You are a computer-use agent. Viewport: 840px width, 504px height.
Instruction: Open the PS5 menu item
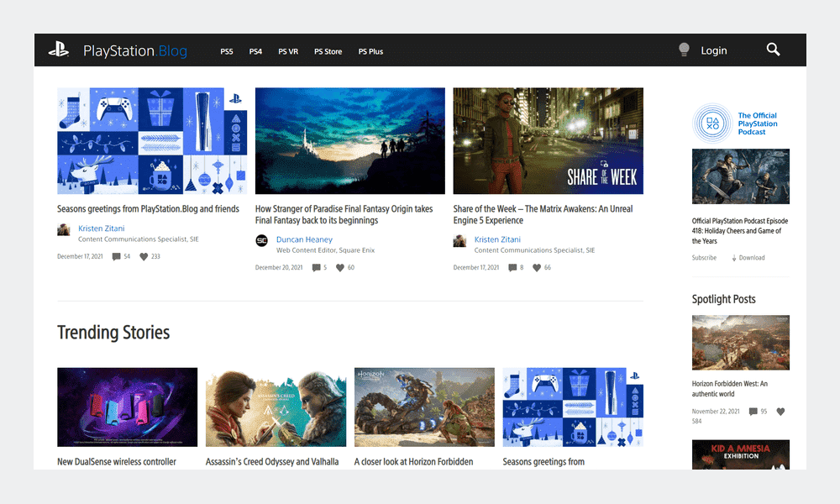coord(227,51)
